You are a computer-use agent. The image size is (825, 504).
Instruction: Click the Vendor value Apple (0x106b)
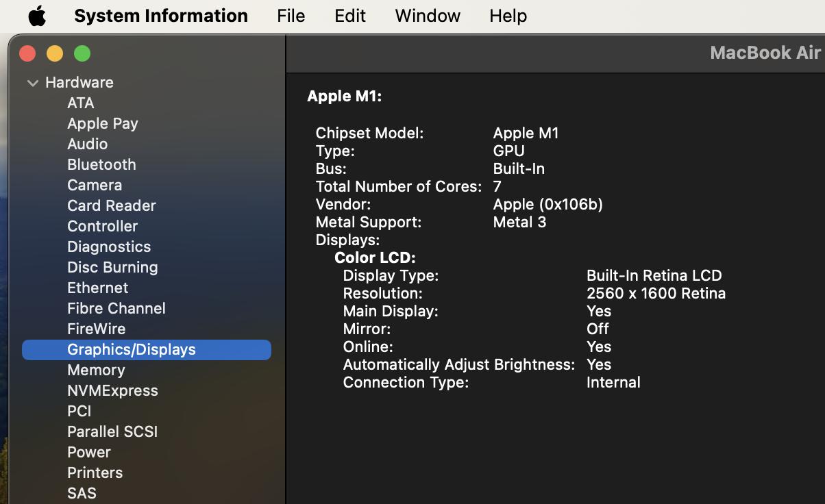point(548,204)
